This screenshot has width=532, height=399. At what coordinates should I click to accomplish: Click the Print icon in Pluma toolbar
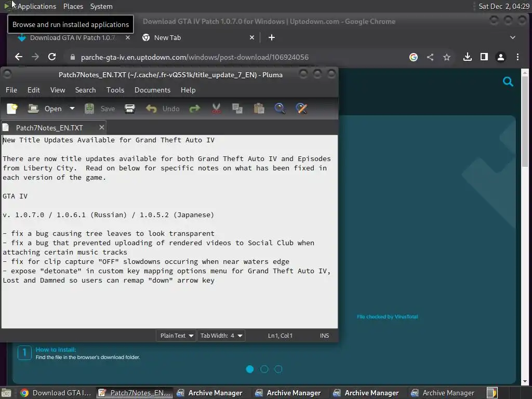129,109
